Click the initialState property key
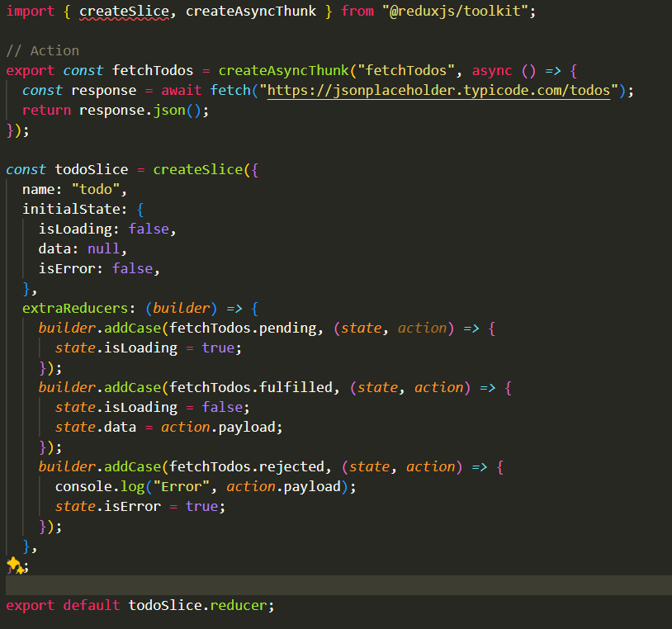This screenshot has width=672, height=629. click(71, 209)
